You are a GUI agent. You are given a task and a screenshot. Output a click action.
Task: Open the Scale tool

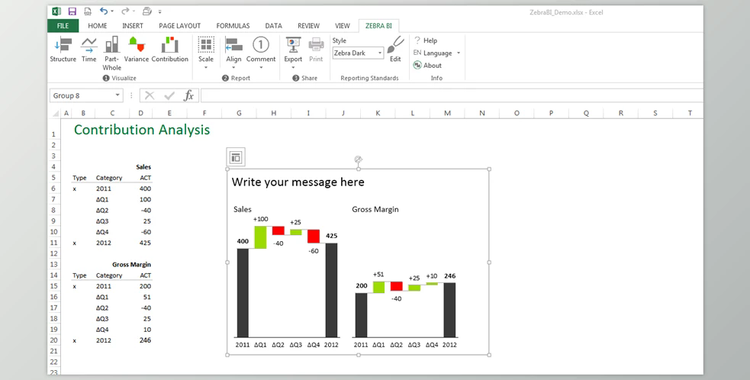206,53
